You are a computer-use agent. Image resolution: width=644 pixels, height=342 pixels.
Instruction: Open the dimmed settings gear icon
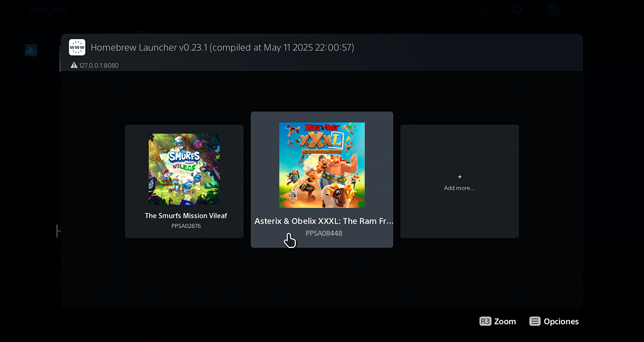518,10
